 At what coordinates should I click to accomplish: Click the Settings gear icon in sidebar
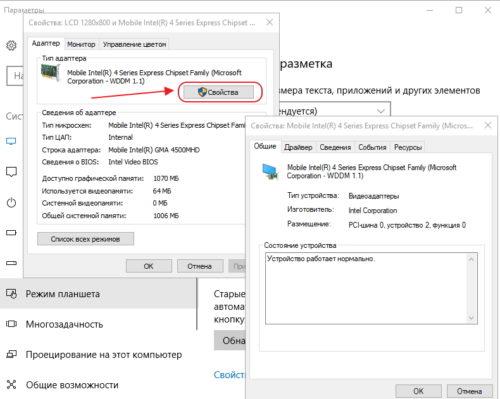tap(11, 45)
